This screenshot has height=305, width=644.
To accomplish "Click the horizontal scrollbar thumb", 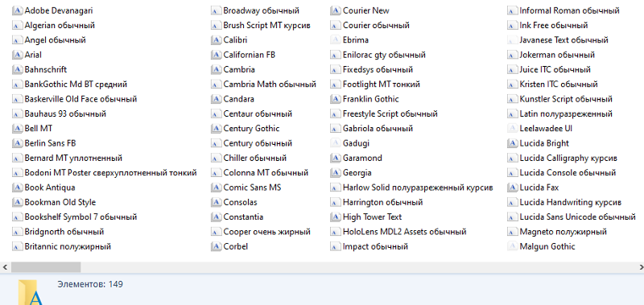I will pyautogui.click(x=46, y=267).
